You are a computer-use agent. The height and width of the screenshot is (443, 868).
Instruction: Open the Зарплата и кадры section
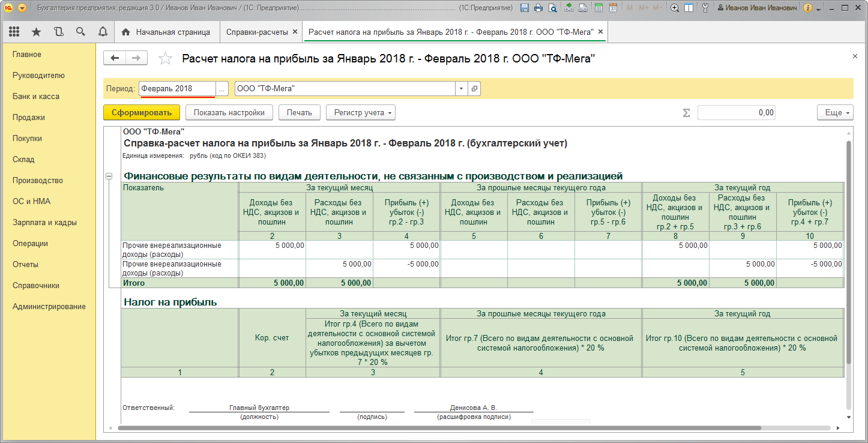[x=44, y=223]
